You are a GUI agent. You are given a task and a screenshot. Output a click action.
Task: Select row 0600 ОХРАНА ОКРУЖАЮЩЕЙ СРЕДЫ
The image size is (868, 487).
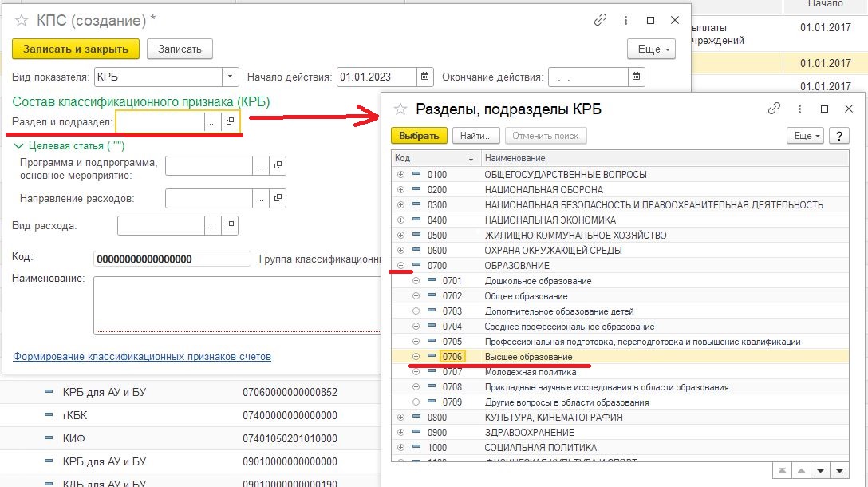pos(620,251)
